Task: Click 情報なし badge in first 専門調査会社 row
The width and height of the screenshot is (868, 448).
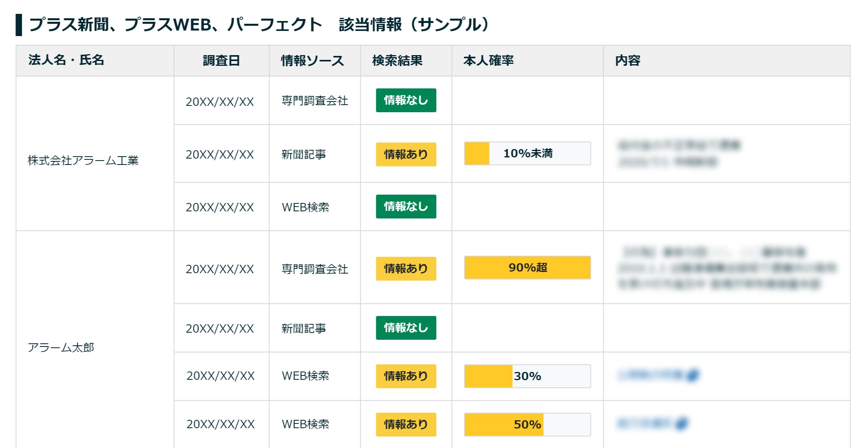Action: click(406, 100)
